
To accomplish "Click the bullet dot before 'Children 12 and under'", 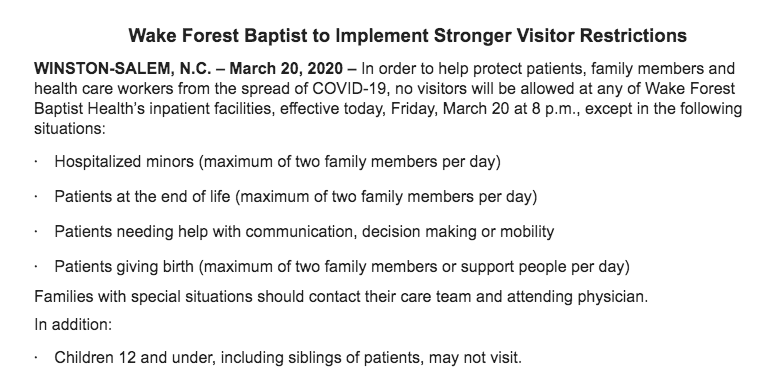I will [x=37, y=358].
